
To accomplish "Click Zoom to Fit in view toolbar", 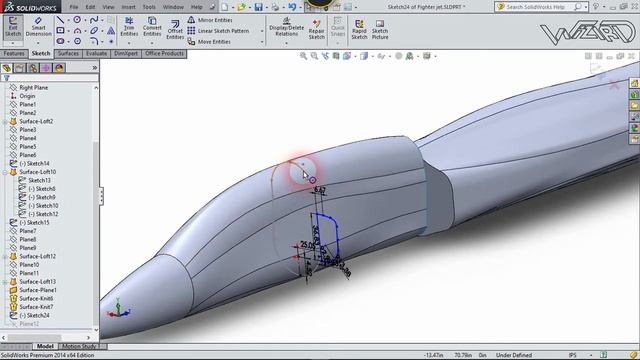I will coord(303,56).
